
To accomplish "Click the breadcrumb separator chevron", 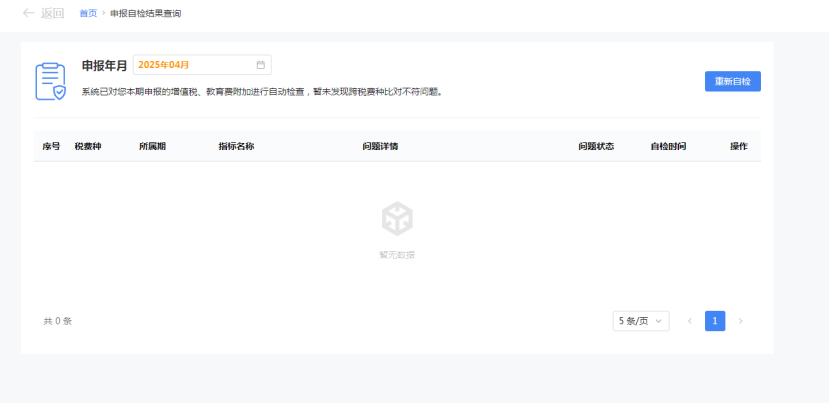I will 104,13.
